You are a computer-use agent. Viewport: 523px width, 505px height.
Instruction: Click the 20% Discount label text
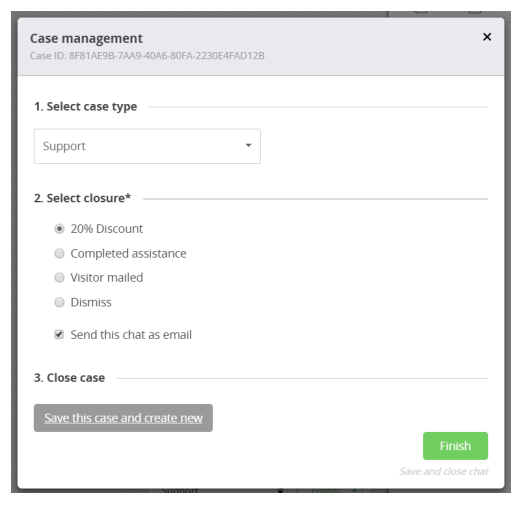tap(107, 229)
